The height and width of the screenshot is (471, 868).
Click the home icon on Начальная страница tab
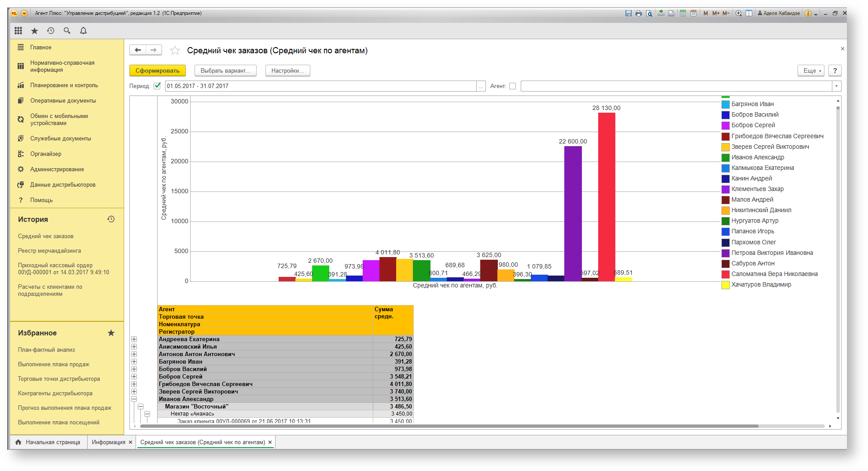[x=18, y=442]
